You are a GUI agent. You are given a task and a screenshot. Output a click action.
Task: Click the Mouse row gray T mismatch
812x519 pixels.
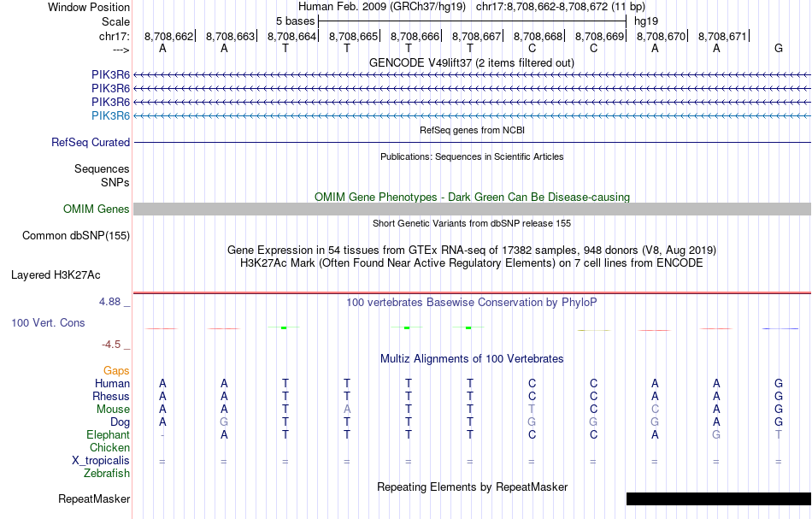(x=532, y=410)
